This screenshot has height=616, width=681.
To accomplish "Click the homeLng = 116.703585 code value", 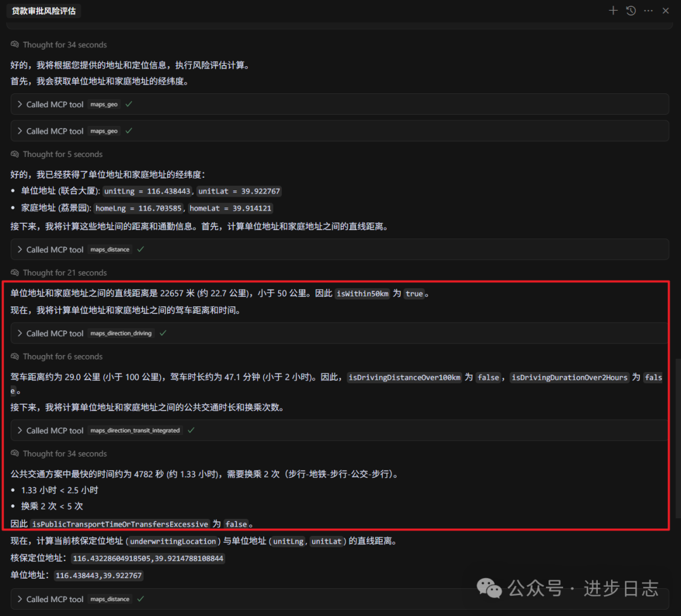I will click(139, 209).
